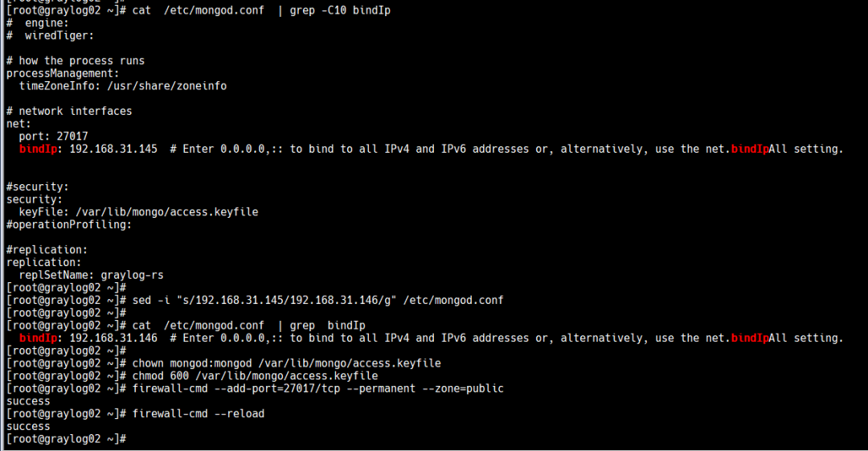Click the '# how the process runs' comment
The image size is (868, 451).
(76, 61)
